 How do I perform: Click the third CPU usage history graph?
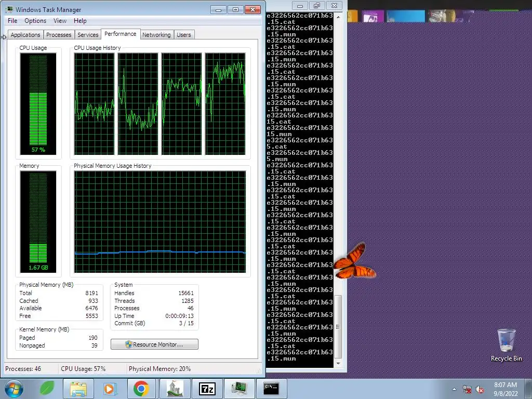[x=181, y=104]
